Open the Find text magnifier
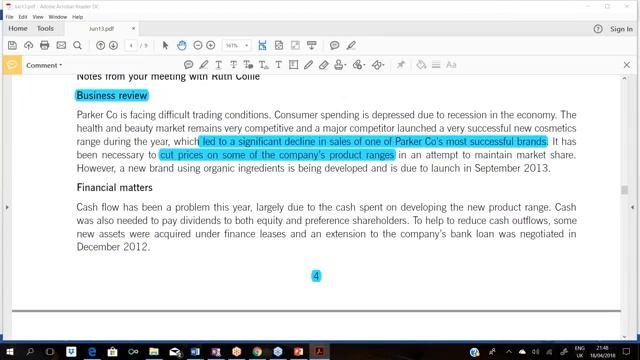Screen dimensions: 640x360 (x=78, y=45)
